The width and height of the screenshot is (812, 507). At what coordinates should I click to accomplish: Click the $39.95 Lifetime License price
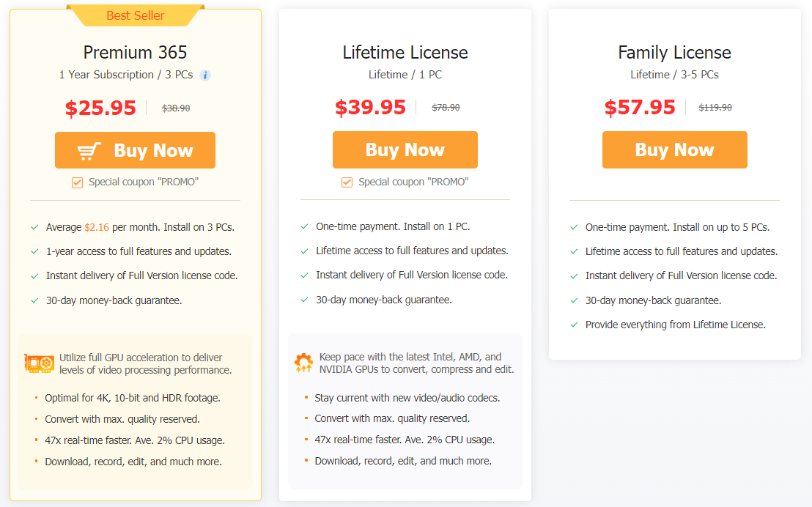pos(370,107)
